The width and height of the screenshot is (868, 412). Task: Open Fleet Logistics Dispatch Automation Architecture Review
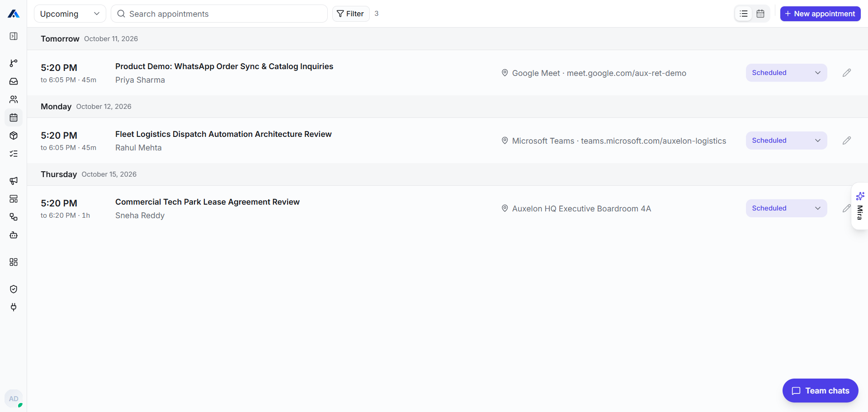coord(223,134)
